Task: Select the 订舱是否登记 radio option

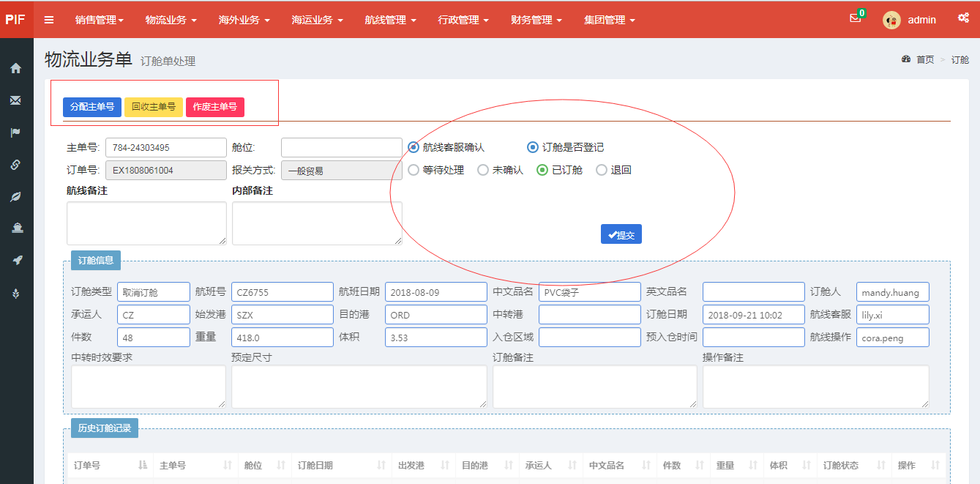Action: (x=533, y=147)
